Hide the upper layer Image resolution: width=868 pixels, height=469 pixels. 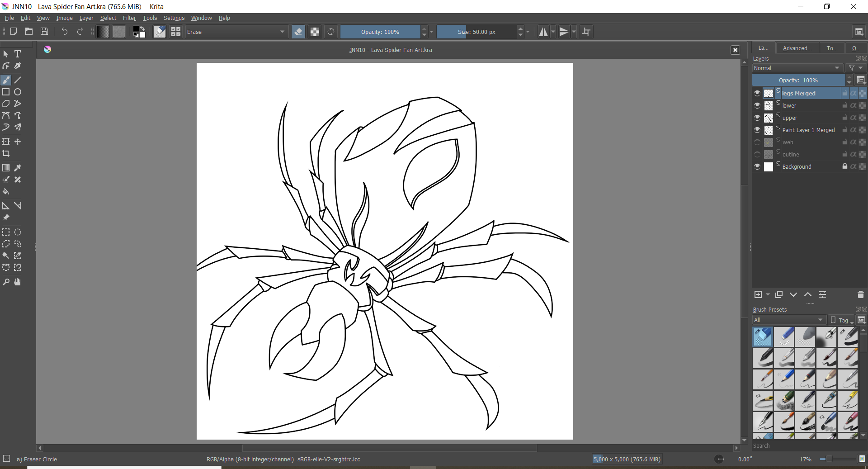(x=757, y=118)
